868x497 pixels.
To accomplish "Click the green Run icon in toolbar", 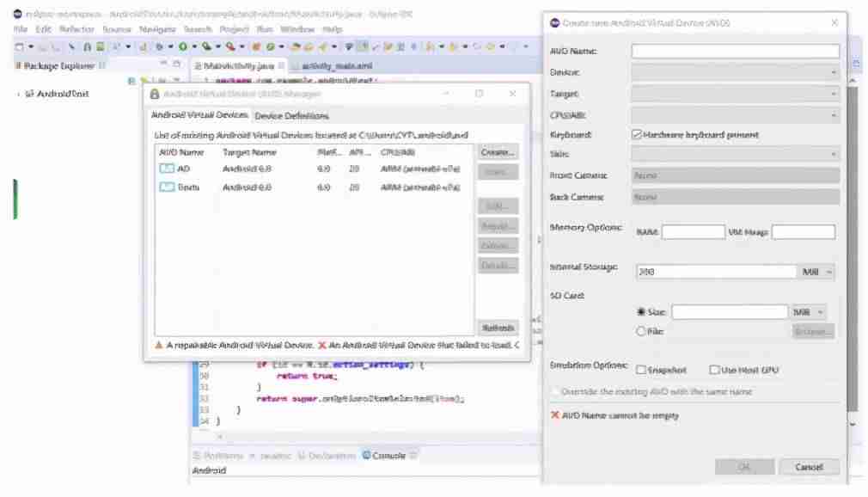I will coord(183,46).
